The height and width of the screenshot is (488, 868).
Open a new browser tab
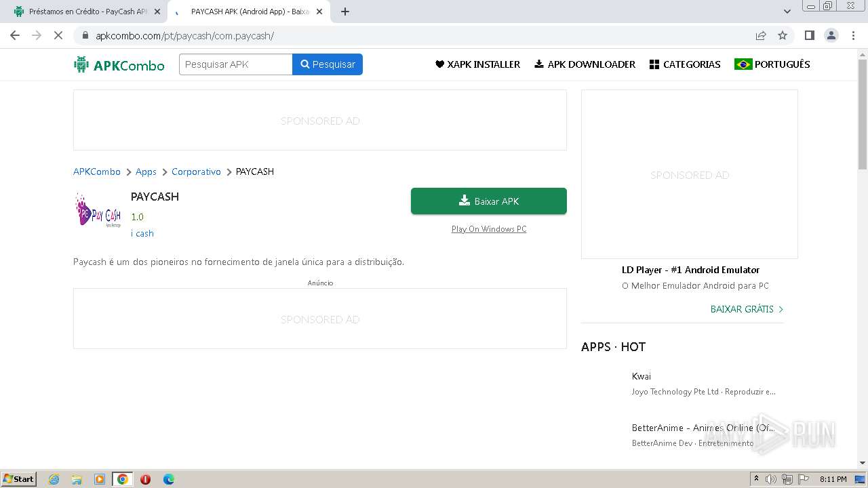(345, 12)
